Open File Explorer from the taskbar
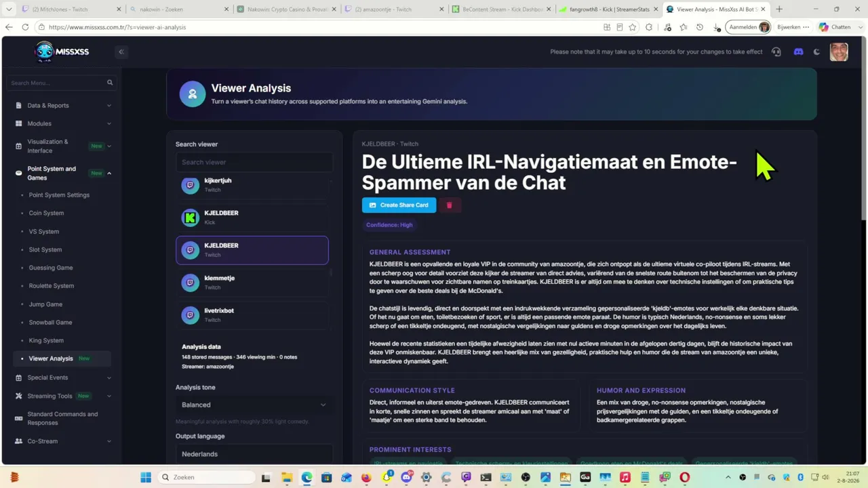868x488 pixels. point(287,477)
